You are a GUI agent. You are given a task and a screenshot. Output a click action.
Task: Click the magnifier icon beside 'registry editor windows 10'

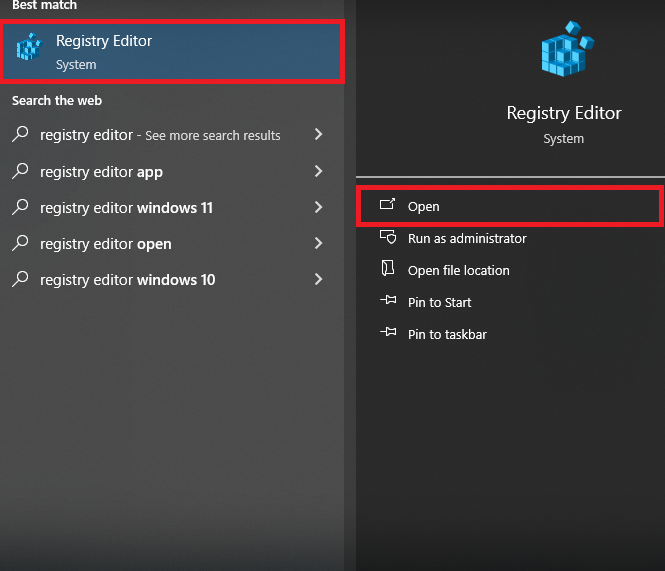pyautogui.click(x=20, y=280)
